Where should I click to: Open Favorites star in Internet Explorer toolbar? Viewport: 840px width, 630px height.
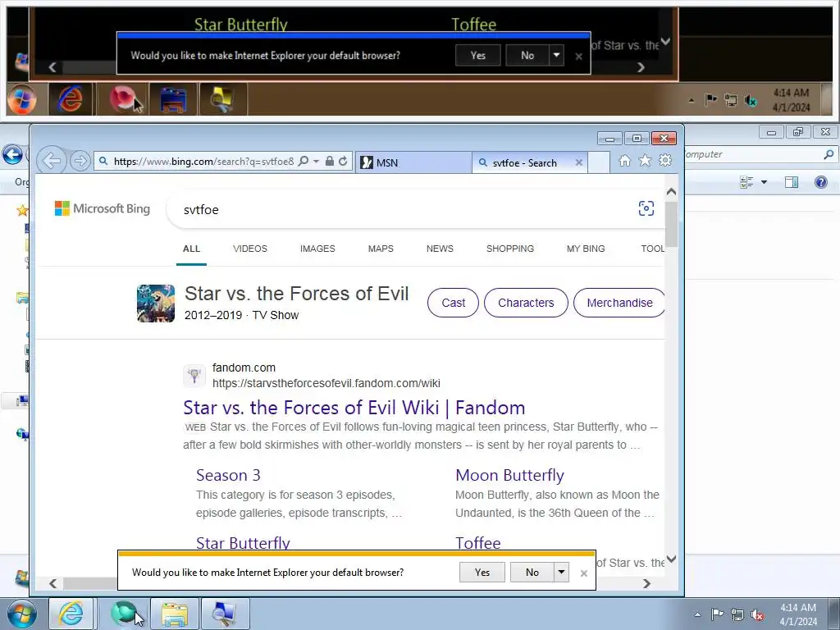645,160
